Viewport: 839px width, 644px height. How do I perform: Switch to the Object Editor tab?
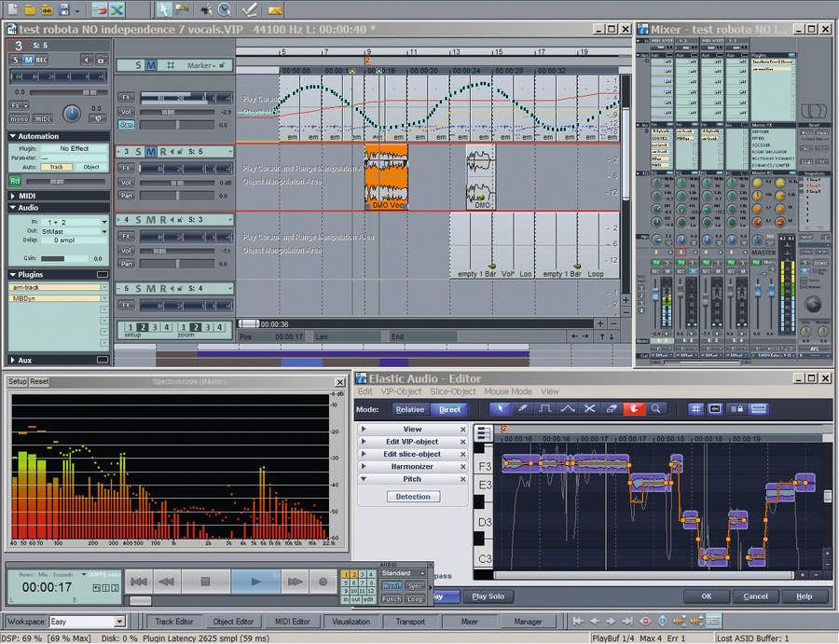pos(233,622)
